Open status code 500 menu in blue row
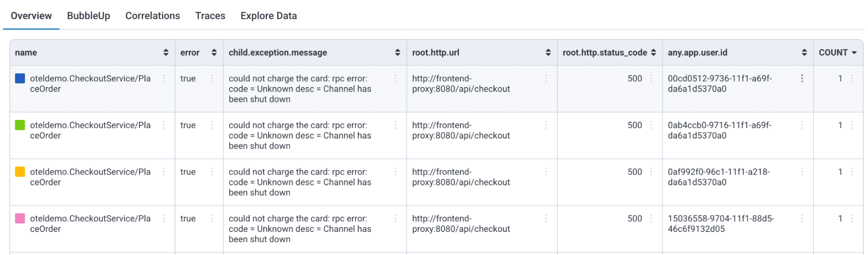The height and width of the screenshot is (255, 868). coord(651,78)
